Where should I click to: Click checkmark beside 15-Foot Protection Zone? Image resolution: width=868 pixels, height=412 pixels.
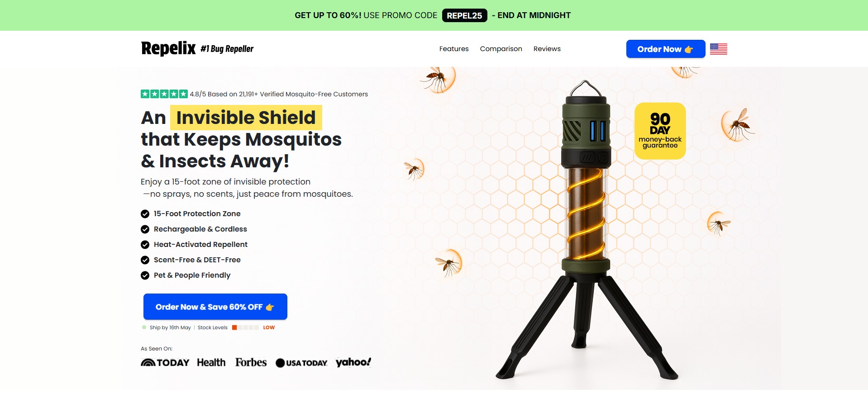tap(145, 214)
